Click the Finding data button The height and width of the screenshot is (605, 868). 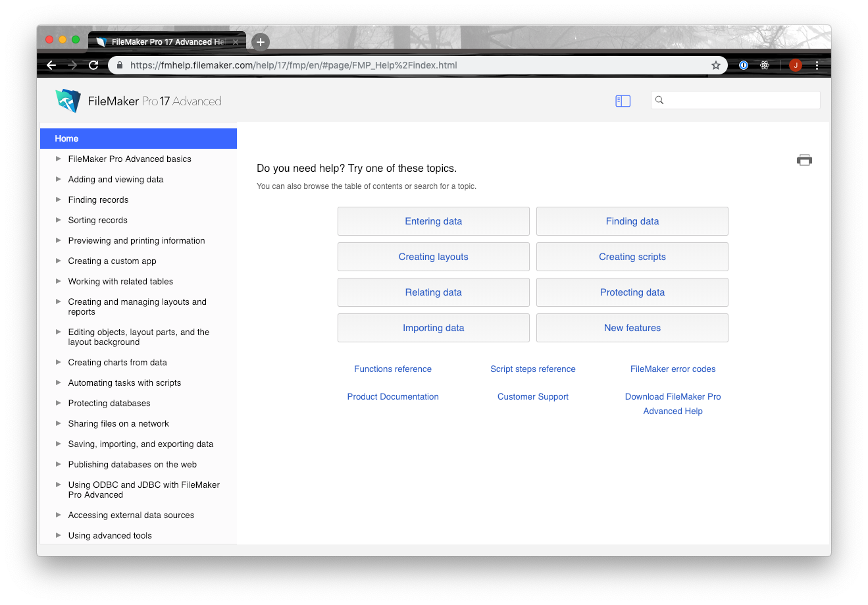click(x=632, y=221)
